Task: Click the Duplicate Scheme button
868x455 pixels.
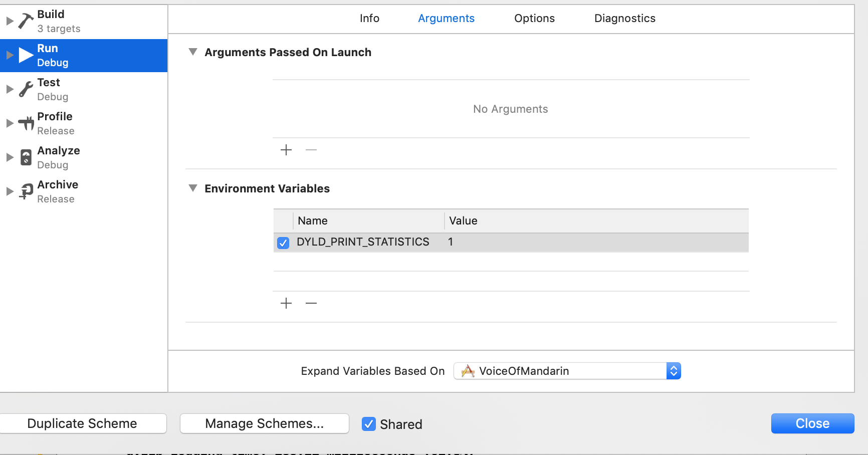Action: [x=83, y=423]
